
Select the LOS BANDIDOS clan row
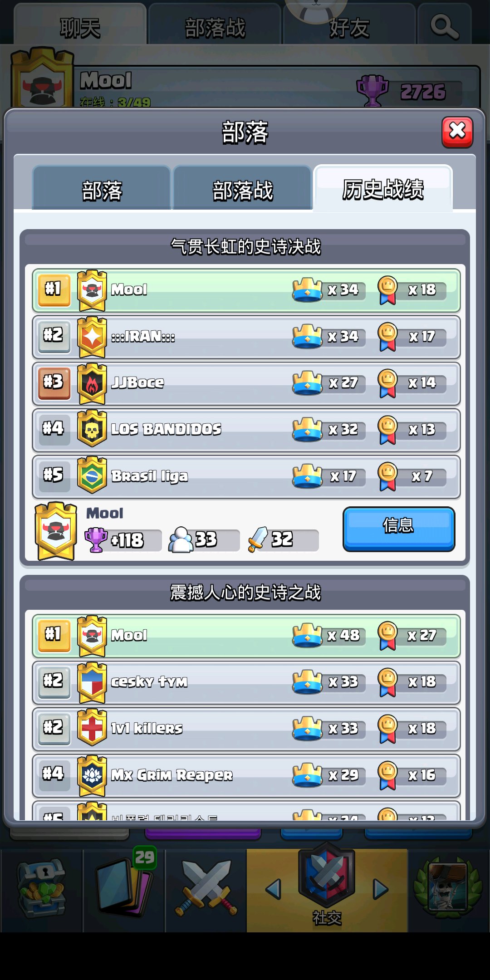tap(246, 430)
